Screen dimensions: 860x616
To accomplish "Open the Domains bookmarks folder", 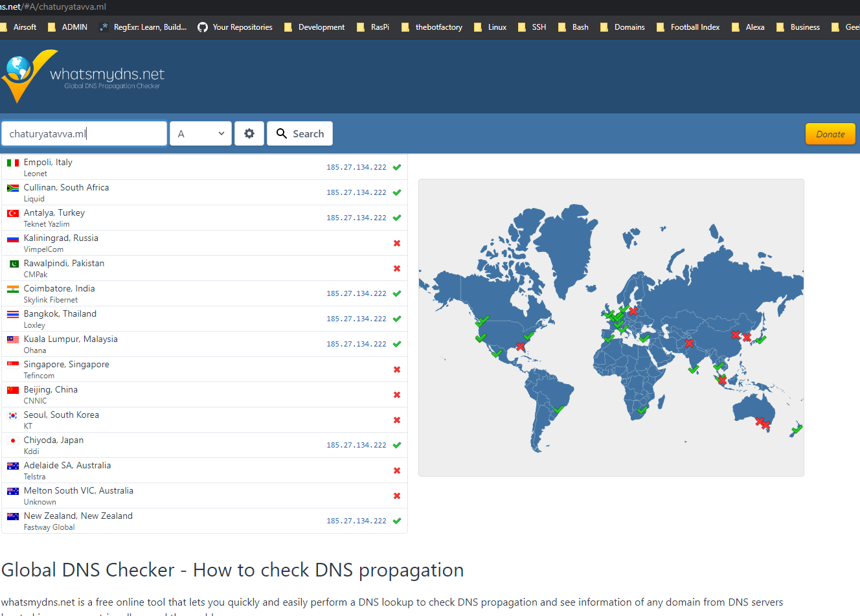I will 622,27.
